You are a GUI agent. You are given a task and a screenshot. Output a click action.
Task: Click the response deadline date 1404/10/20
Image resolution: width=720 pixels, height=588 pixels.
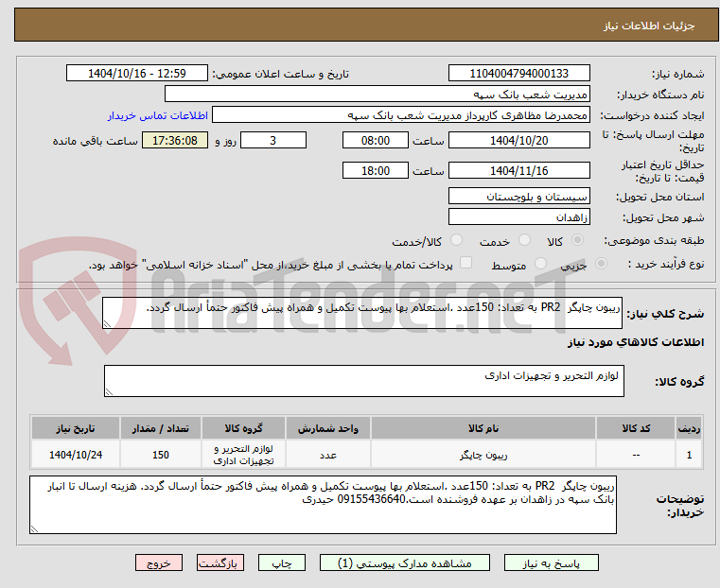click(x=518, y=140)
